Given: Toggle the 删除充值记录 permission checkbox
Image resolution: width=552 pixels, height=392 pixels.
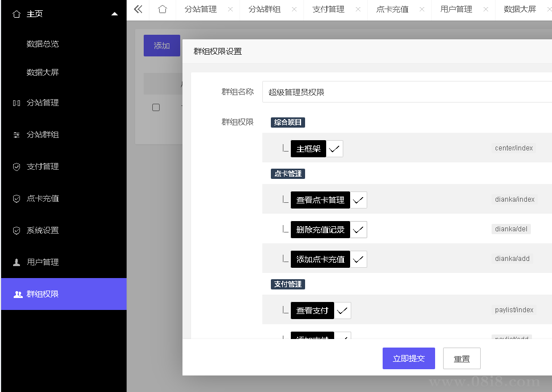Looking at the screenshot, I should click(x=358, y=230).
